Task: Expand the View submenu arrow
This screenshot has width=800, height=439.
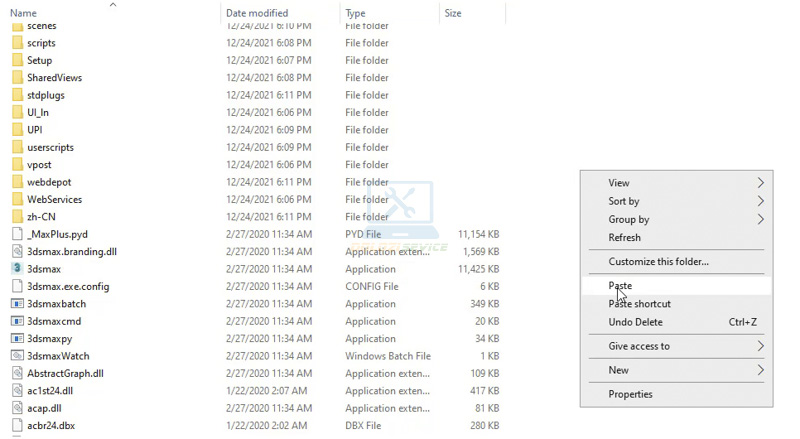Action: click(761, 183)
